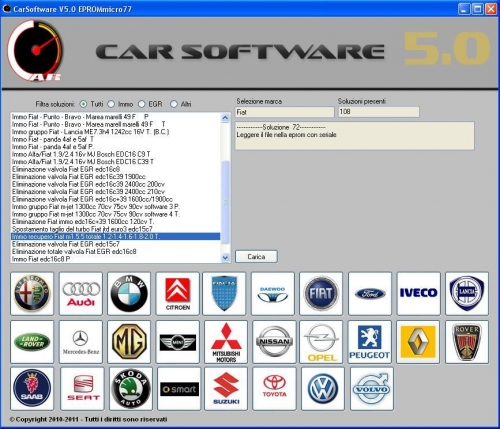Click the Soluzione 72 description box
The height and width of the screenshot is (429, 500).
355,136
